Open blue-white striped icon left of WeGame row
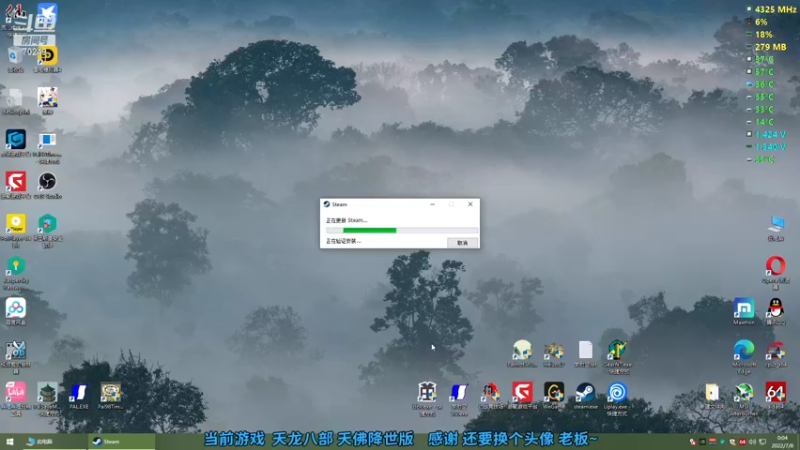Image resolution: width=800 pixels, height=450 pixels. [459, 397]
